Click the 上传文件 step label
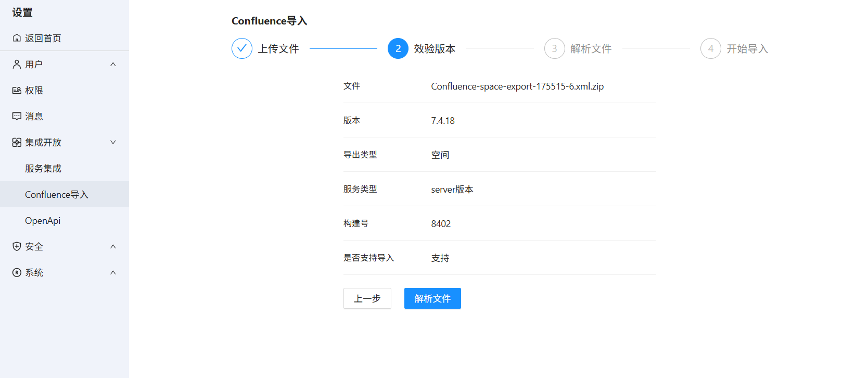868x378 pixels. click(x=278, y=48)
